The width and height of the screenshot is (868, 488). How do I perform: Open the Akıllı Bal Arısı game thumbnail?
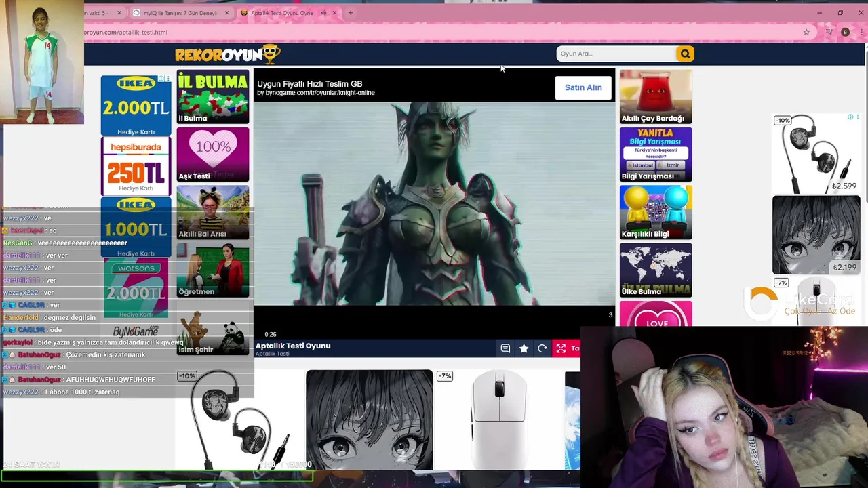coord(213,212)
